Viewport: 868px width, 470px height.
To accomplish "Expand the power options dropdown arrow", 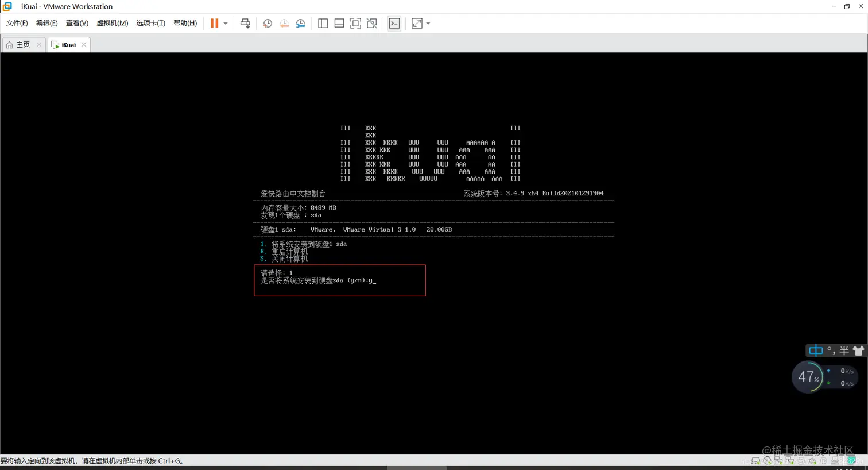I will (x=226, y=24).
